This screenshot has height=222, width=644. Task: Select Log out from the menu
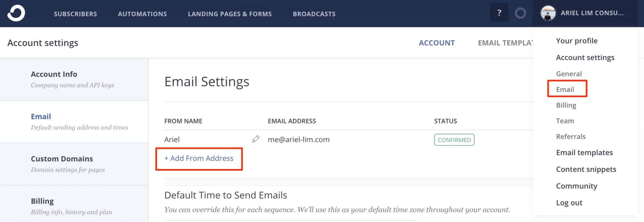[x=569, y=203]
